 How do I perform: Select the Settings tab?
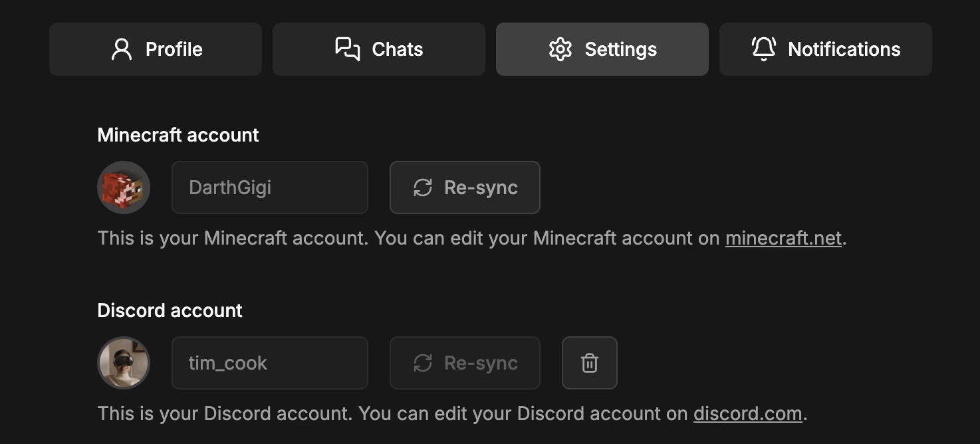click(x=602, y=49)
